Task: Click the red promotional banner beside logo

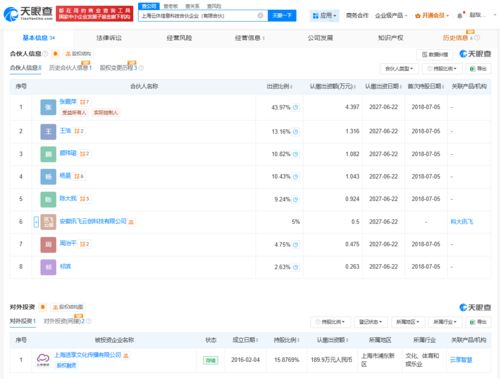Action: [94, 14]
